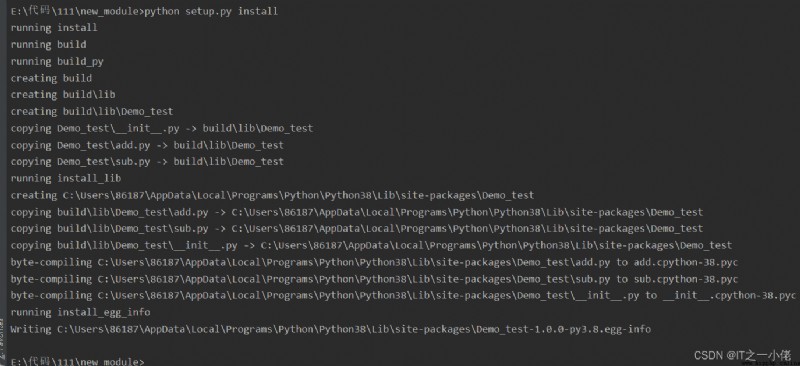
Task: Click the byte-compiling __init__.py output line
Action: point(403,295)
